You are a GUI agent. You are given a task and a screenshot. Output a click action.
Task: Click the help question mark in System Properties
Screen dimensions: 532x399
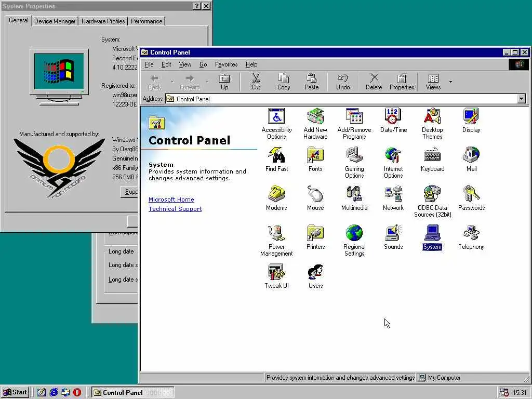(197, 6)
